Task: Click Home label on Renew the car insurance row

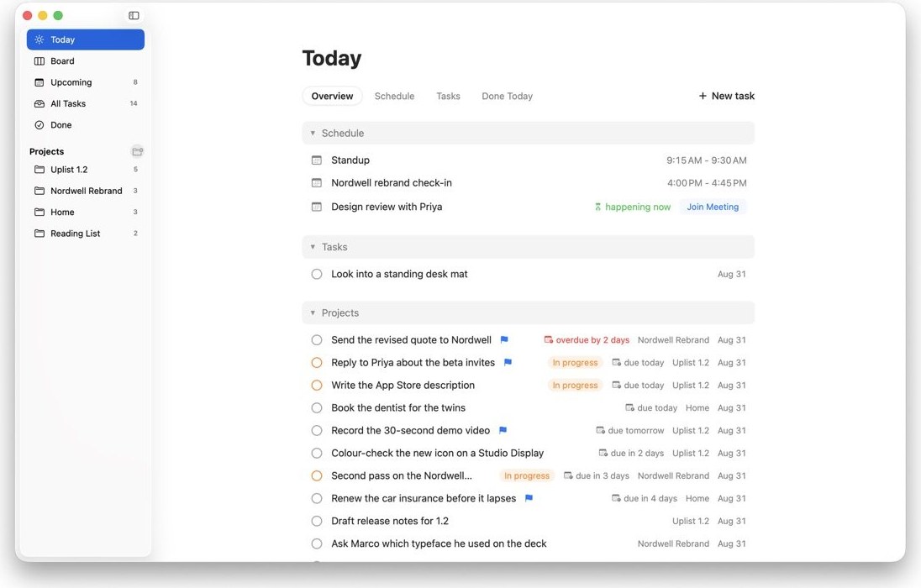Action: coord(697,498)
